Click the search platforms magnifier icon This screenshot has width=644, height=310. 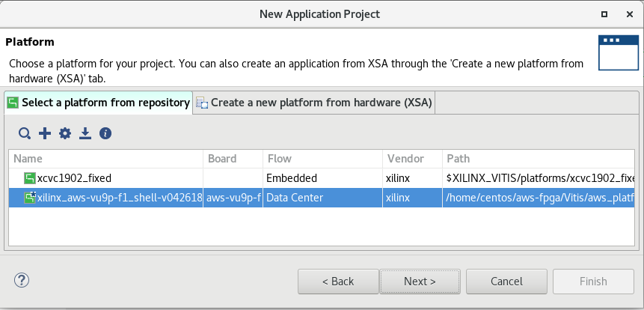[25, 133]
